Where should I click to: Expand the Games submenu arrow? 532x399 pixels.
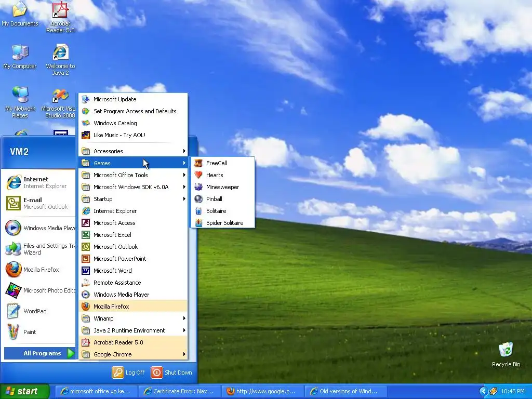(184, 163)
